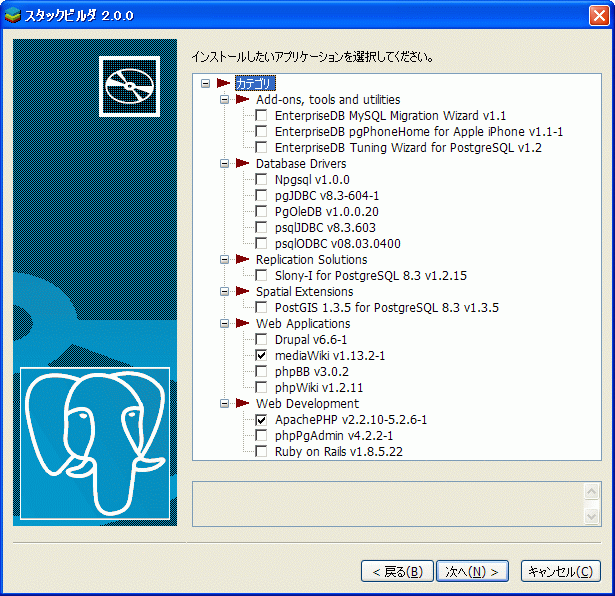Click the phpPgAdmin v4.2.2-1 text
Viewport: 615px width, 596px height.
click(x=334, y=436)
